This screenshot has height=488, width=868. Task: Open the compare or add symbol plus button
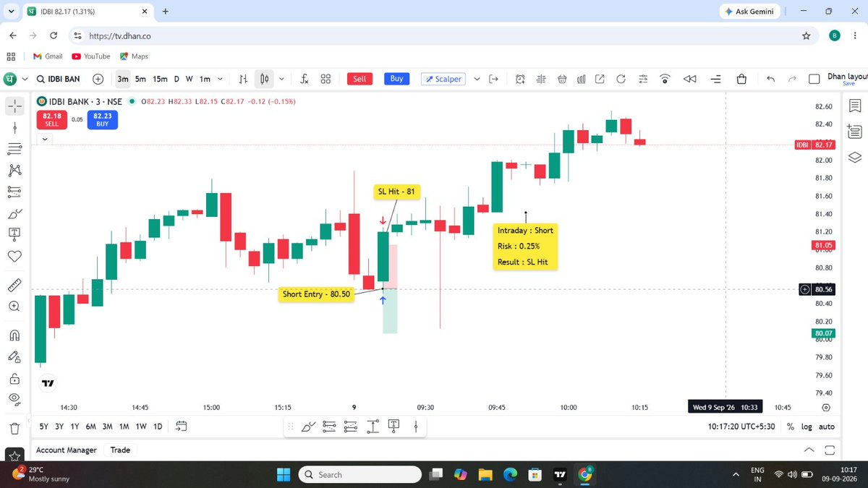click(x=98, y=79)
